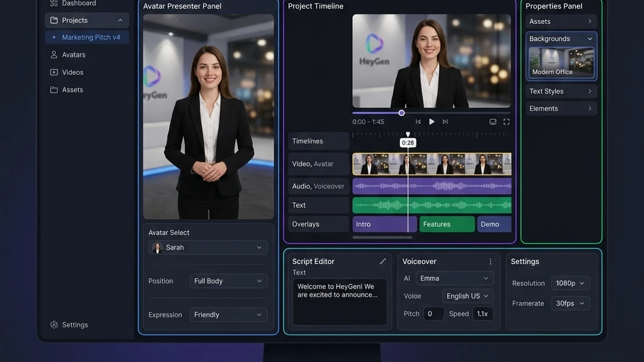Click the Projects folder icon
Viewport: 644px width, 362px height.
pyautogui.click(x=54, y=20)
